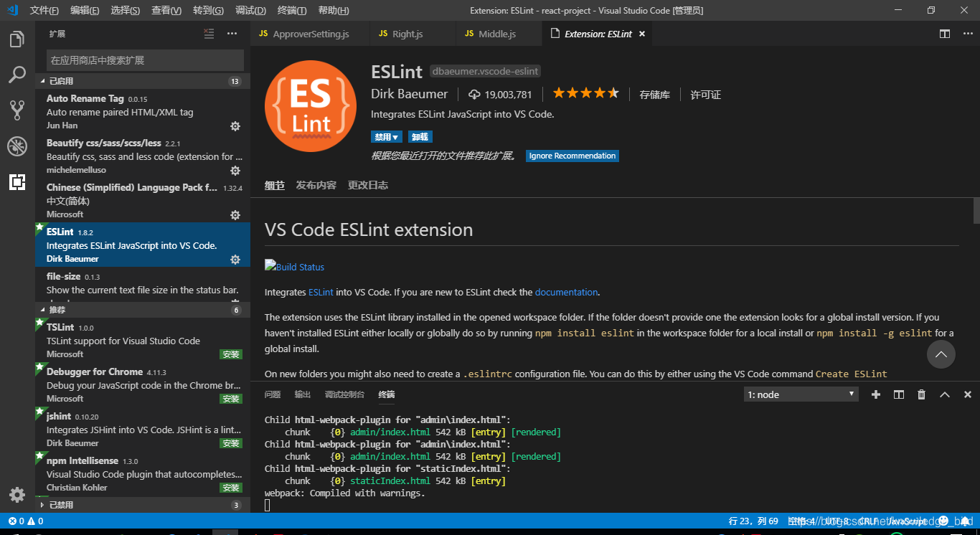Screen dimensions: 980x535
Task: Open the 转到(G) menu
Action: [x=208, y=11]
